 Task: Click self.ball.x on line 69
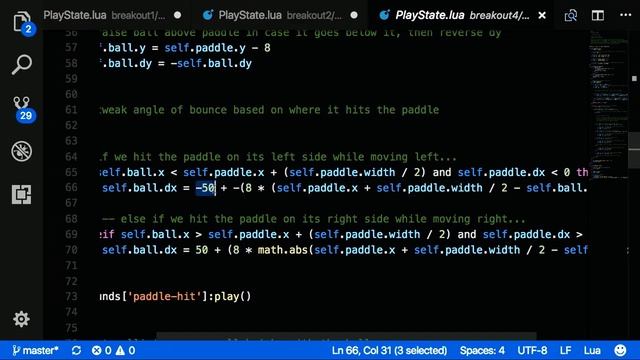click(155, 234)
